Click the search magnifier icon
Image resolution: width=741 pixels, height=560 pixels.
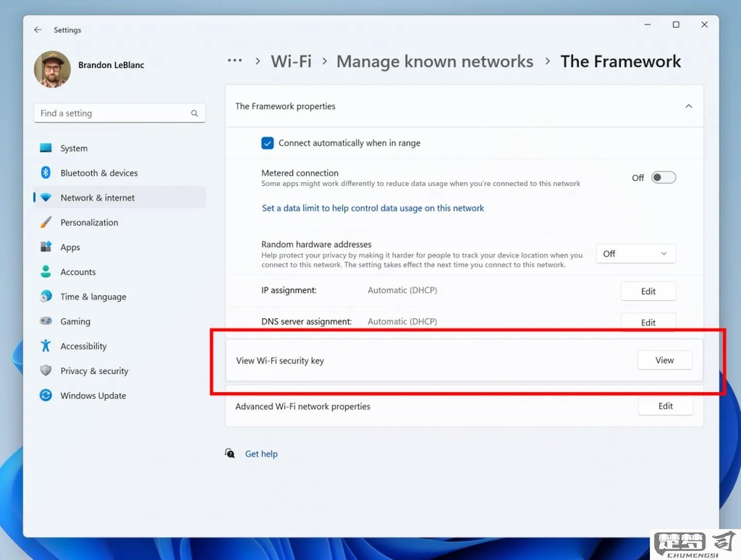tap(195, 113)
